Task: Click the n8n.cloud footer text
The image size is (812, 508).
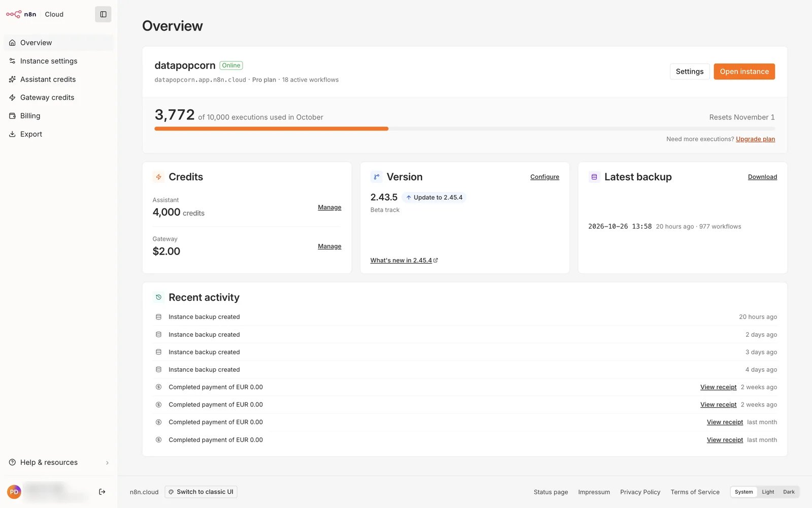Action: coord(144,492)
